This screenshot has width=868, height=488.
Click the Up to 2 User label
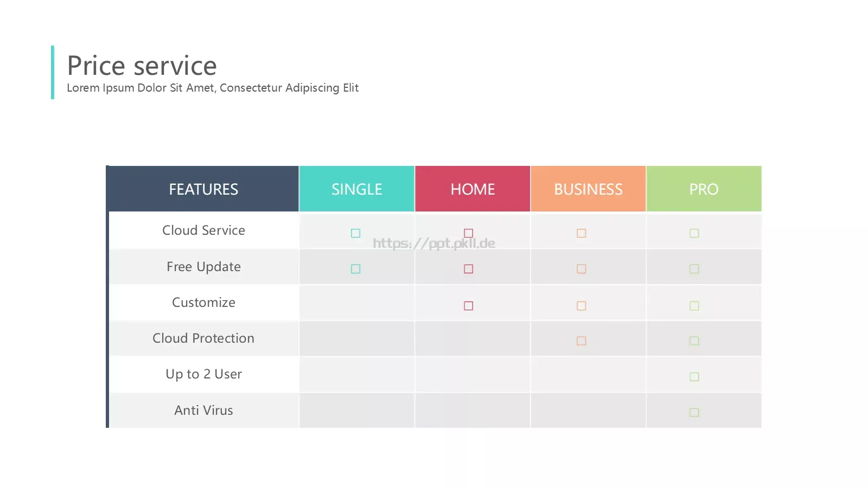pyautogui.click(x=203, y=374)
